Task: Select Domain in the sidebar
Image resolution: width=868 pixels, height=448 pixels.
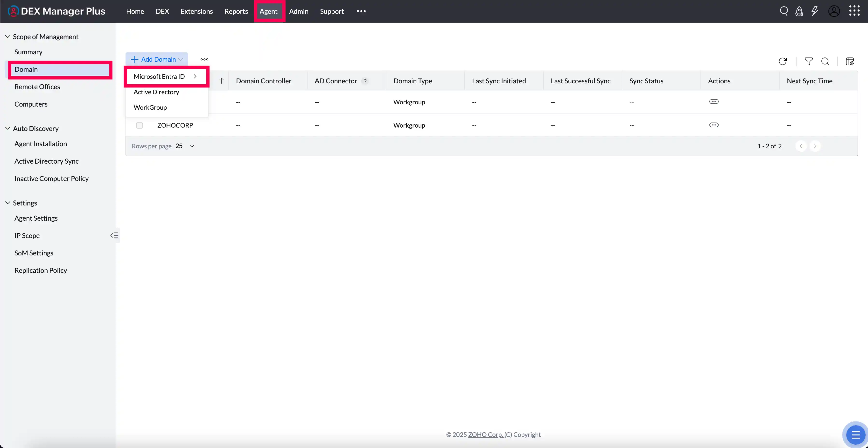Action: (x=60, y=70)
